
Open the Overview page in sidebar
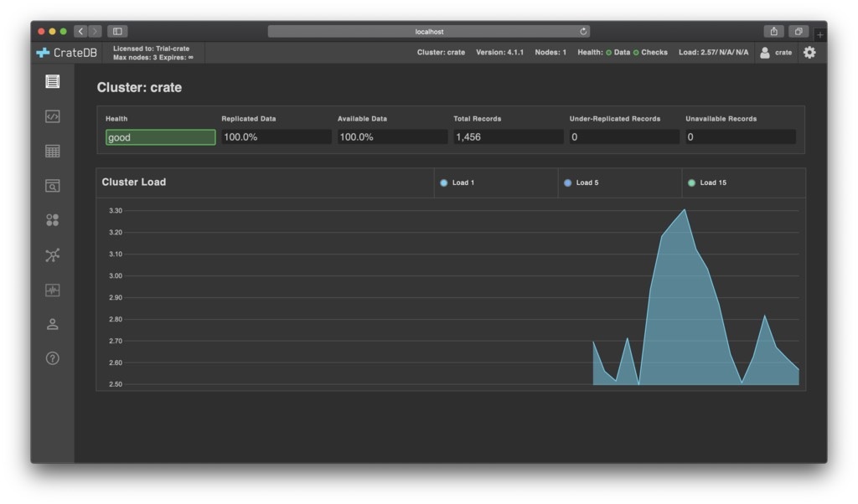pos(53,81)
